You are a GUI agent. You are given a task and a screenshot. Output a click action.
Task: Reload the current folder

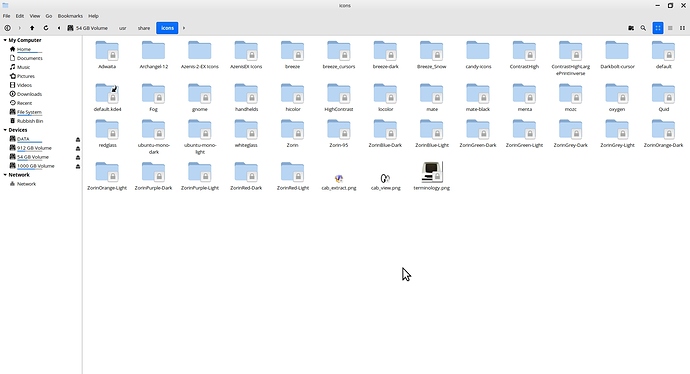tap(46, 28)
